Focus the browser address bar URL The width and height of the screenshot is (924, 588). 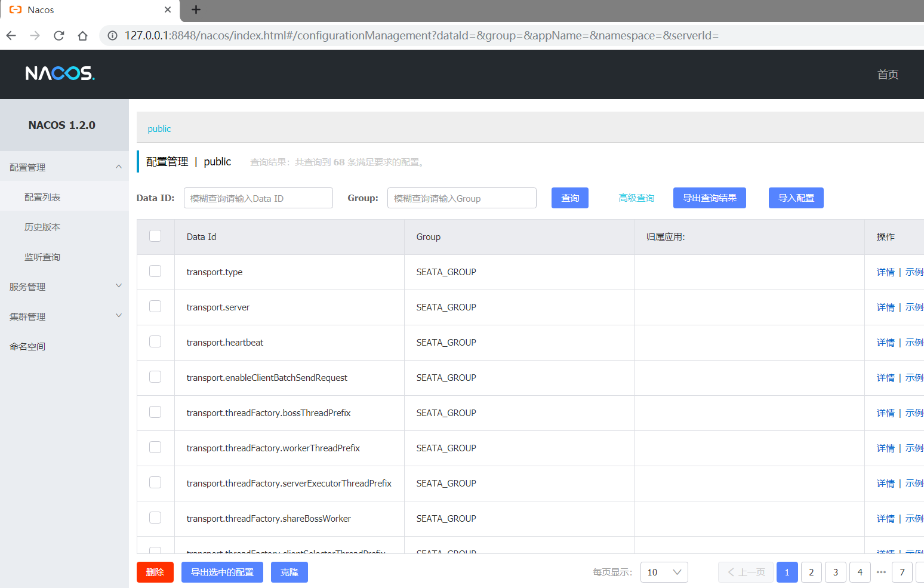click(421, 36)
